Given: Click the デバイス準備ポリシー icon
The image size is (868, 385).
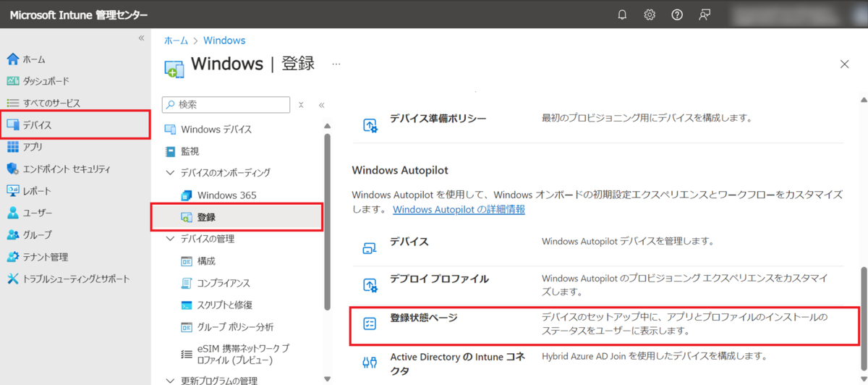Looking at the screenshot, I should click(x=370, y=126).
